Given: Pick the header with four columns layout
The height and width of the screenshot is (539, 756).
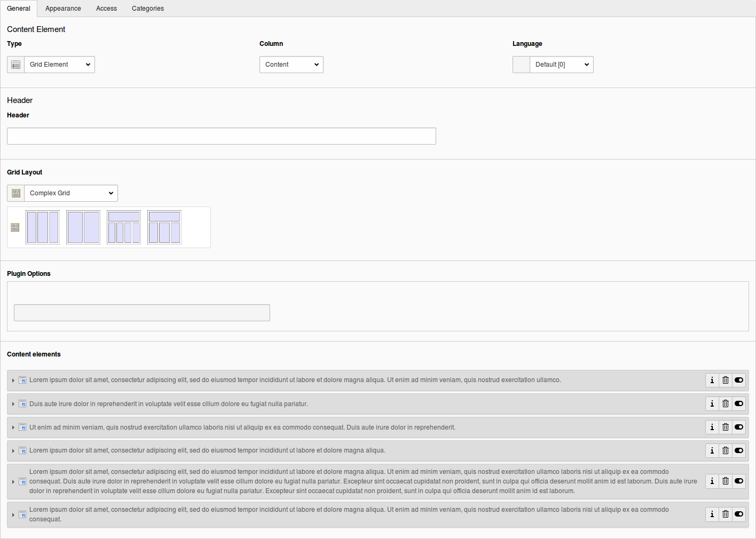Looking at the screenshot, I should [124, 227].
